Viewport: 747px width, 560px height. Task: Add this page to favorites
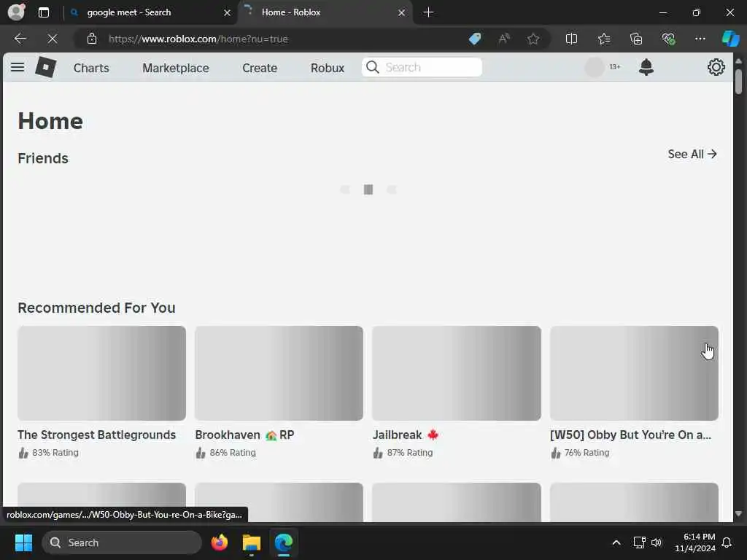(533, 39)
